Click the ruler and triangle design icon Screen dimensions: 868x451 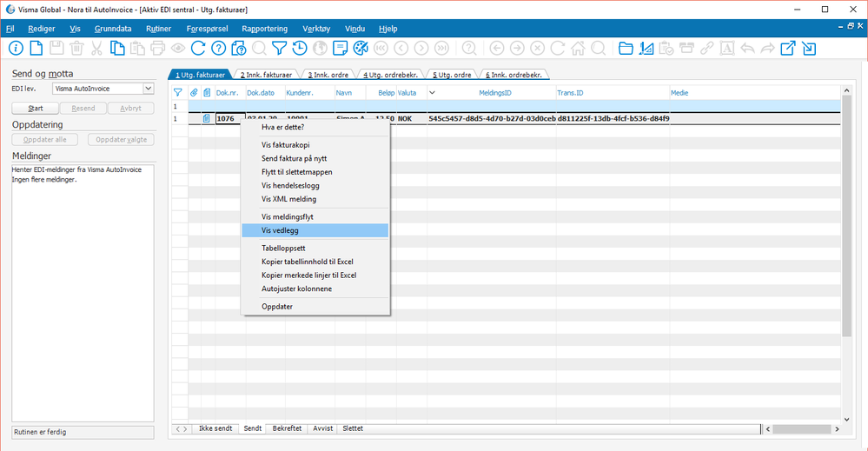[646, 49]
